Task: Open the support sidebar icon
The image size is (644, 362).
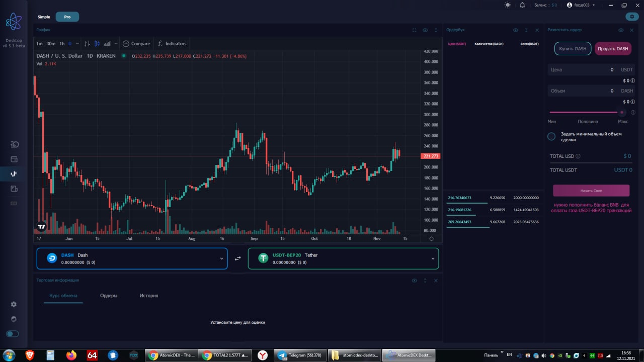Action: [x=14, y=319]
